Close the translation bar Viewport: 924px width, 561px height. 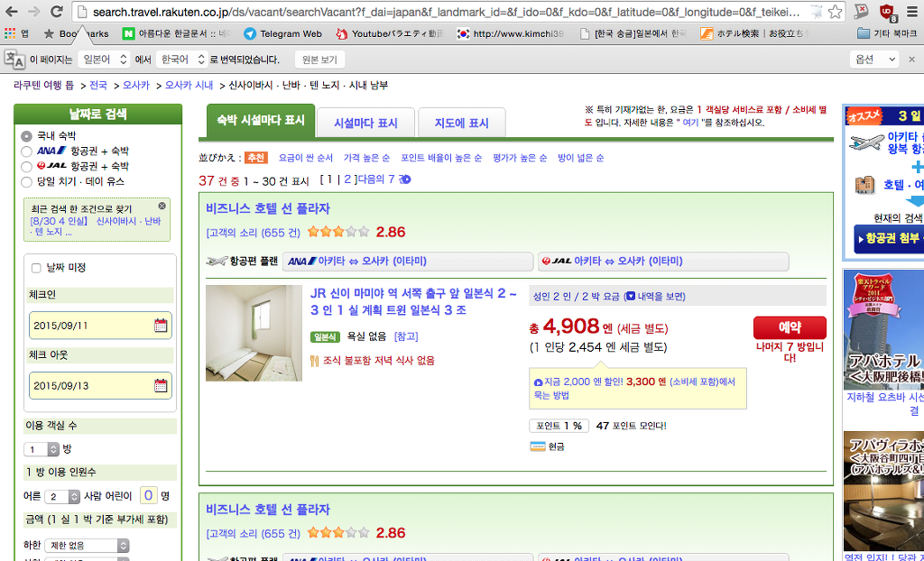pyautogui.click(x=912, y=59)
